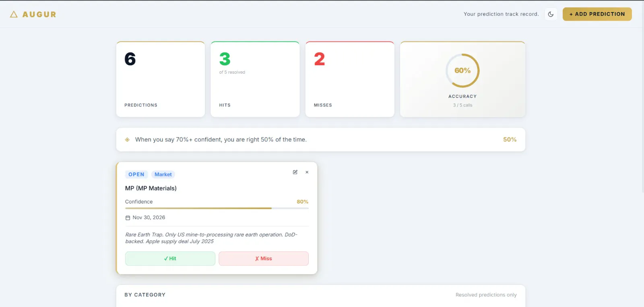Click the 6 Predictions stat card
The image size is (644, 307).
tap(161, 79)
